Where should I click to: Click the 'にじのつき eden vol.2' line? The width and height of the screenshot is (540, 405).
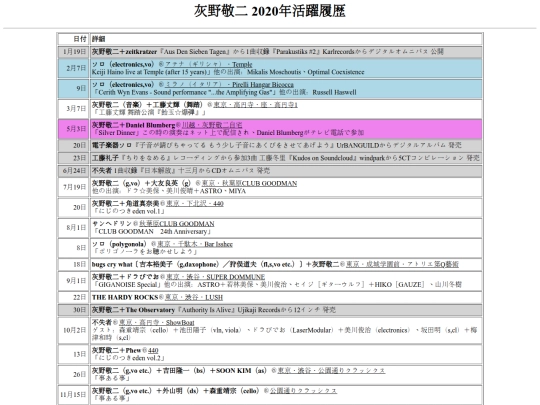click(x=128, y=358)
